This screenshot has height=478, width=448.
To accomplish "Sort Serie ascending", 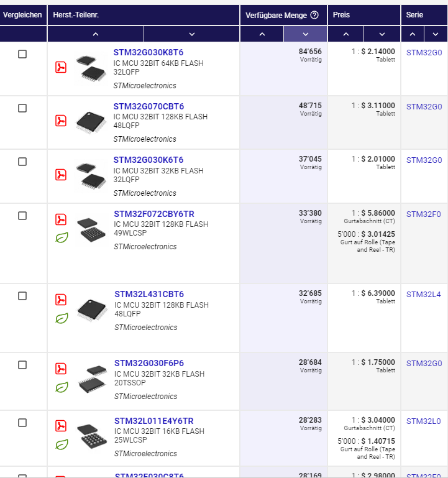I will pos(413,34).
